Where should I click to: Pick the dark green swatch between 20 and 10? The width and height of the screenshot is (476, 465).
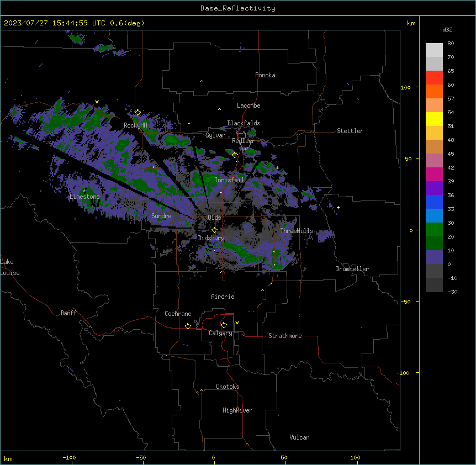coord(434,244)
